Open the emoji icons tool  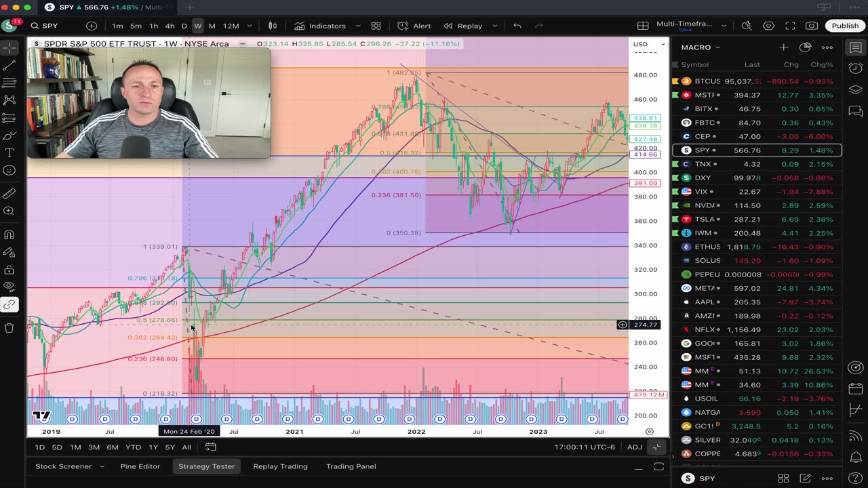(x=9, y=171)
